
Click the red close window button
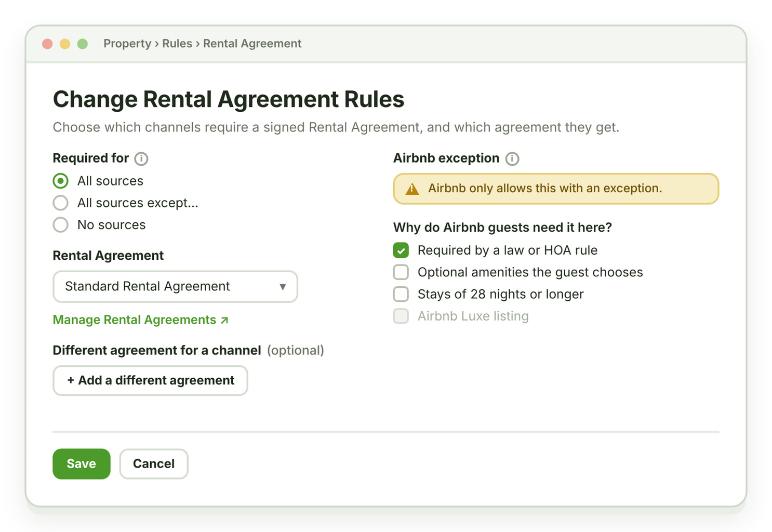click(x=47, y=44)
